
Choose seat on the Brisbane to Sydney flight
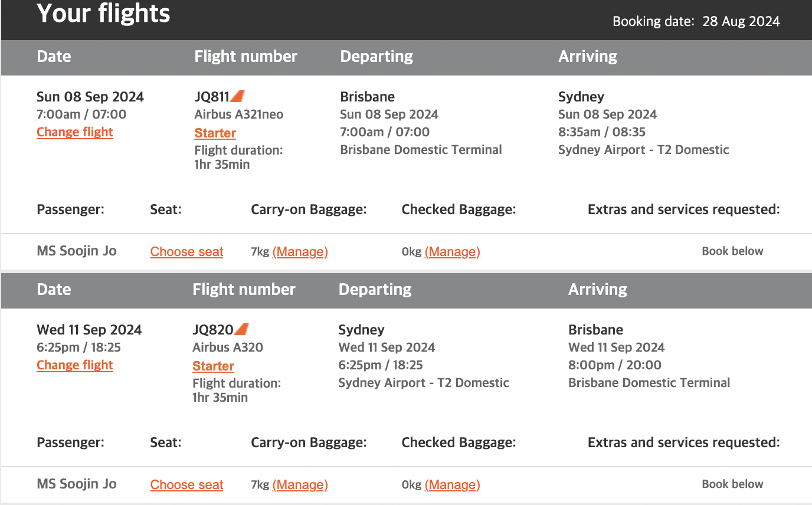[186, 252]
